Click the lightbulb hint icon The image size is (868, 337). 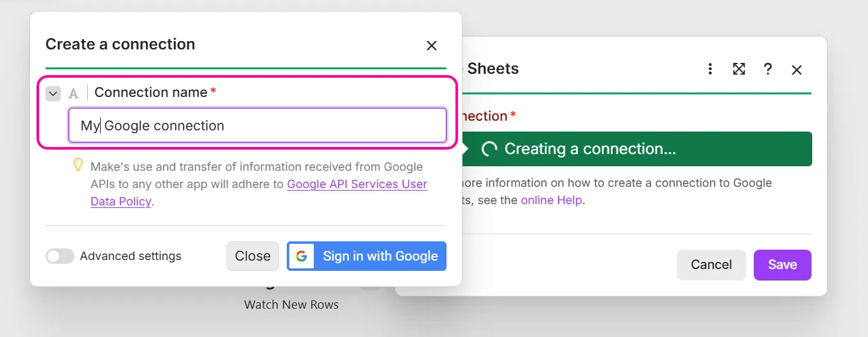[x=78, y=166]
